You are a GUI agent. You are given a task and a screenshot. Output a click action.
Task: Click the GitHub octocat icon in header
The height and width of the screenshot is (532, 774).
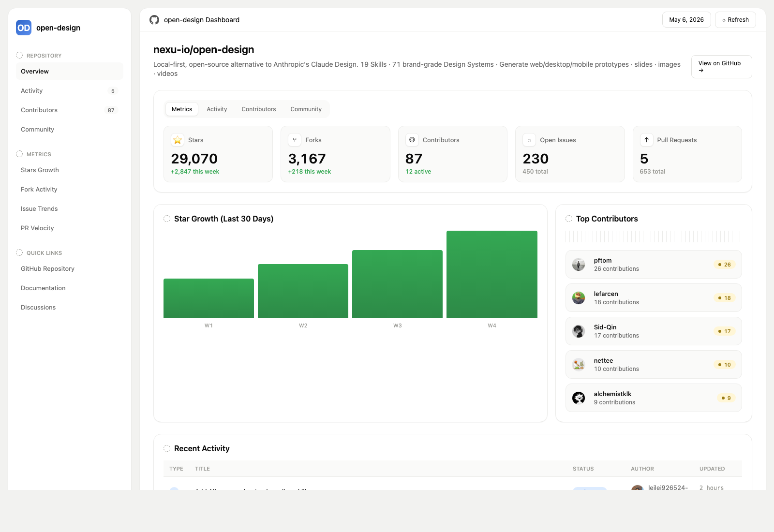pyautogui.click(x=154, y=20)
